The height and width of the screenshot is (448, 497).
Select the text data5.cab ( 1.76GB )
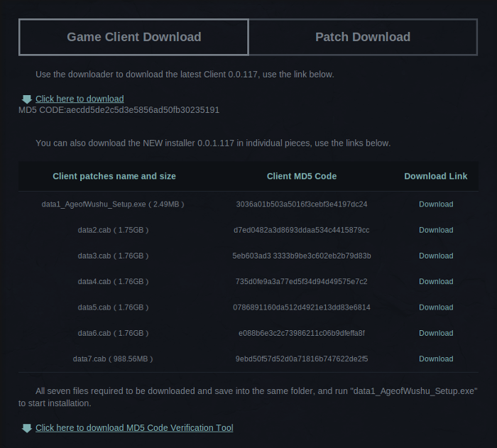pos(113,307)
